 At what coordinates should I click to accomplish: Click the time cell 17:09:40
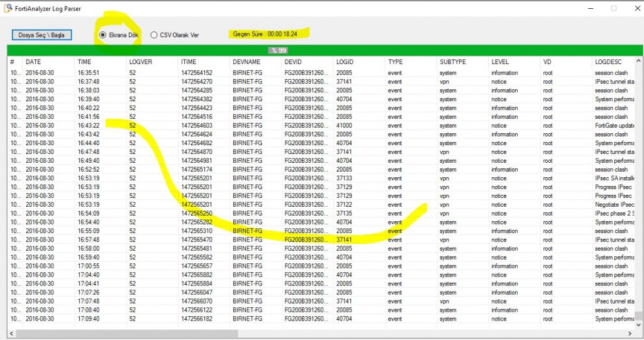click(x=88, y=319)
